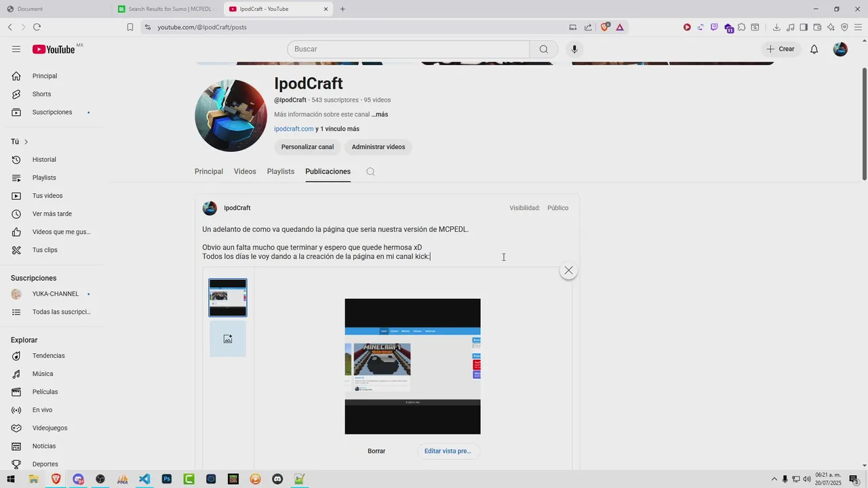Focus the Buscar search field
Image resolution: width=868 pixels, height=488 pixels.
click(x=408, y=49)
